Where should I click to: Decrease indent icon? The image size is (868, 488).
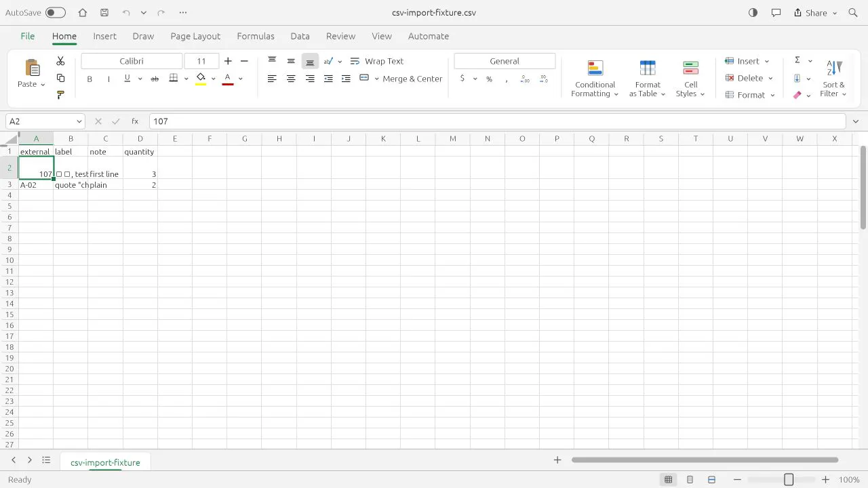point(329,79)
